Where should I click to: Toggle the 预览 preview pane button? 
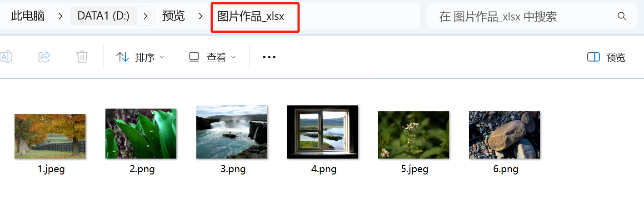click(x=606, y=57)
